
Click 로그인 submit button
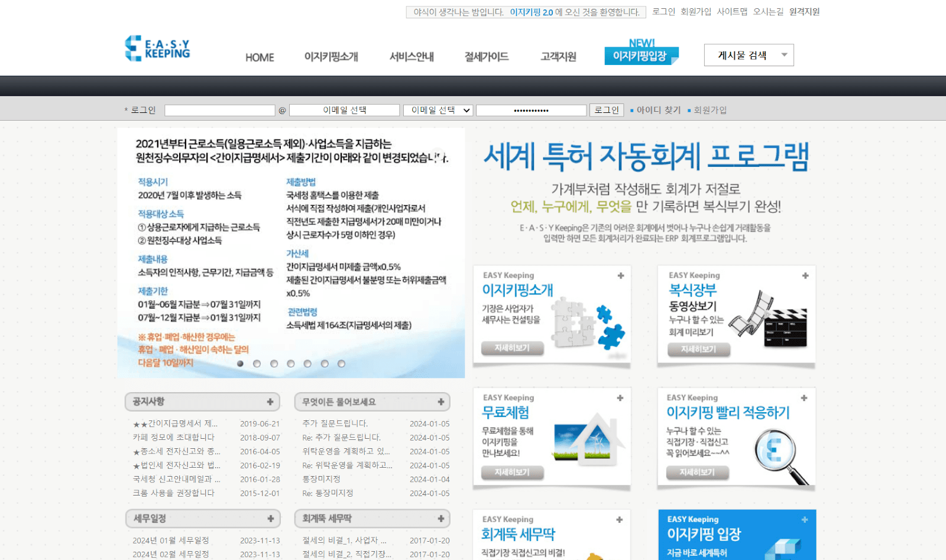click(x=607, y=110)
